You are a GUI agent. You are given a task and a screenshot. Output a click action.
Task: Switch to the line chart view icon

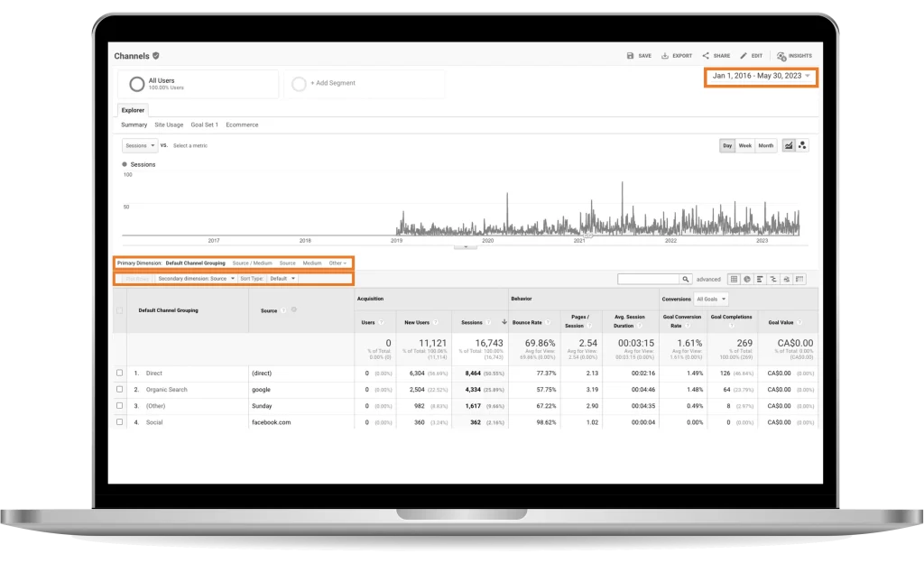tap(789, 145)
